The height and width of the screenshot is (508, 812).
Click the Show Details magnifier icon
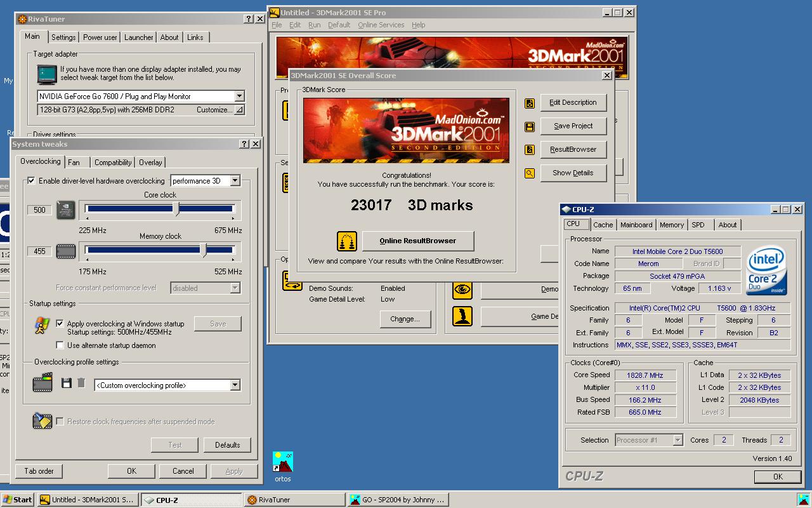pos(530,173)
